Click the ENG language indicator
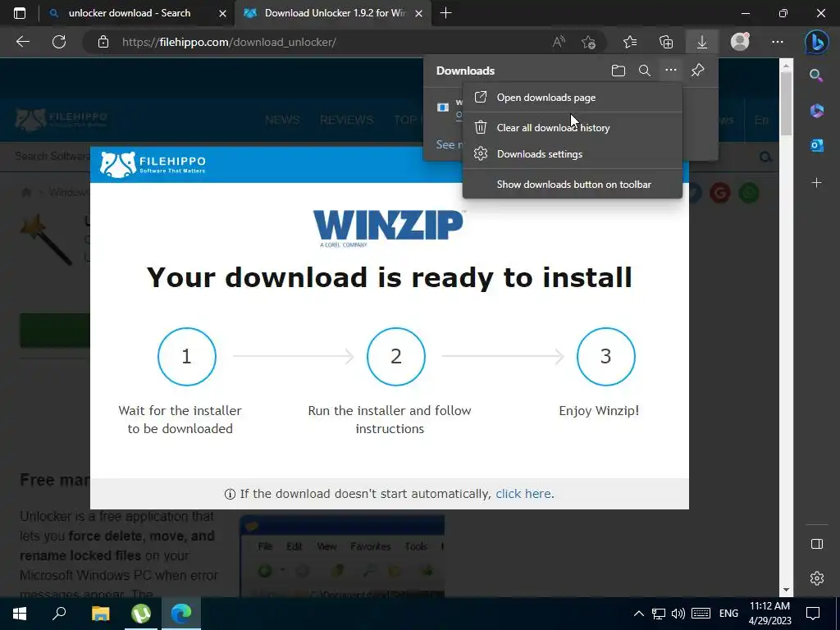 pos(728,614)
